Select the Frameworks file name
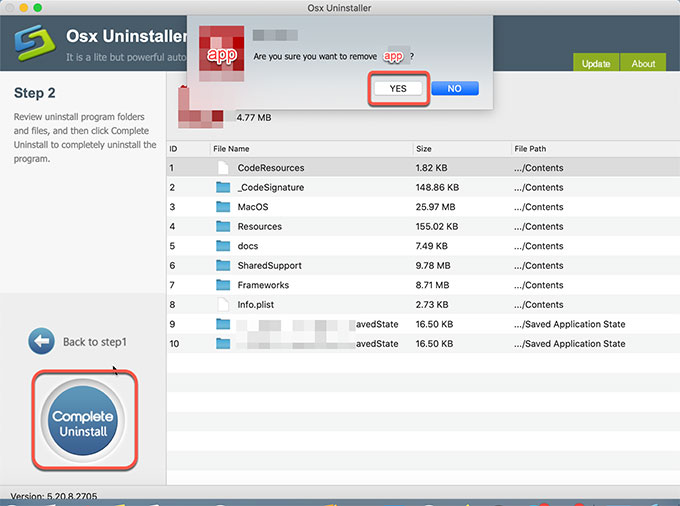 pos(263,285)
